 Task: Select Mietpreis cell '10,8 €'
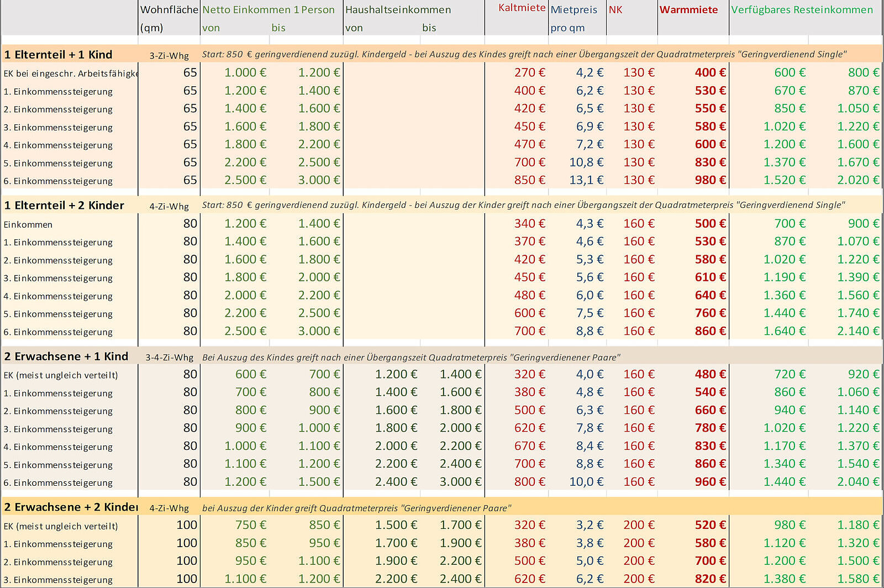click(x=586, y=162)
